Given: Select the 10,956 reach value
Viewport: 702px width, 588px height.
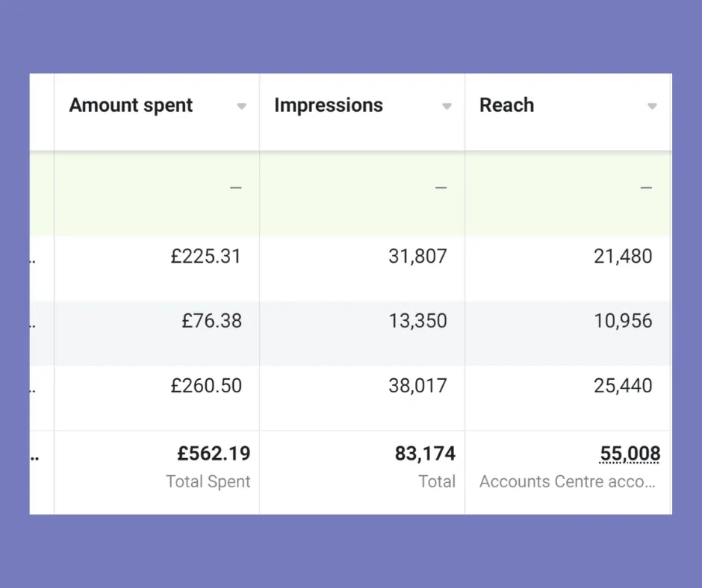Looking at the screenshot, I should [x=623, y=321].
